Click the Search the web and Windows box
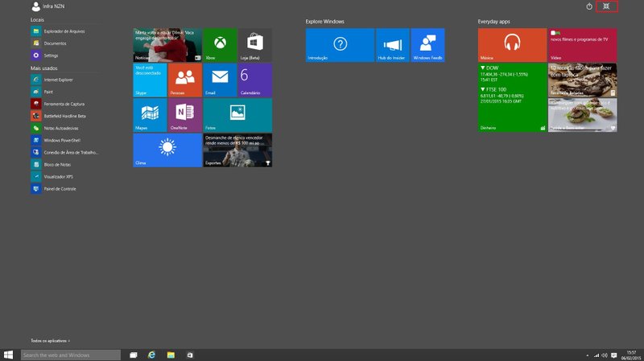Viewport: 644px width, 361px height. 71,355
